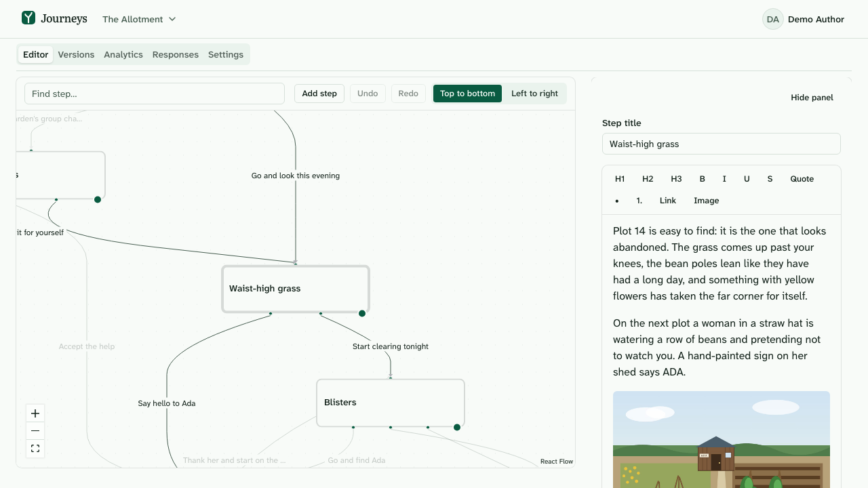Focus the Find step search field
This screenshot has height=488, width=868.
(x=155, y=94)
